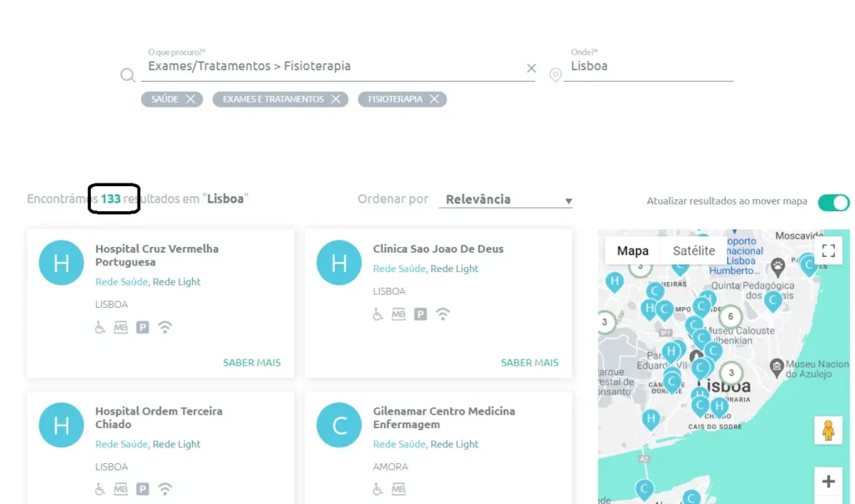
Task: Open the Relevância sort dropdown
Action: 508,200
